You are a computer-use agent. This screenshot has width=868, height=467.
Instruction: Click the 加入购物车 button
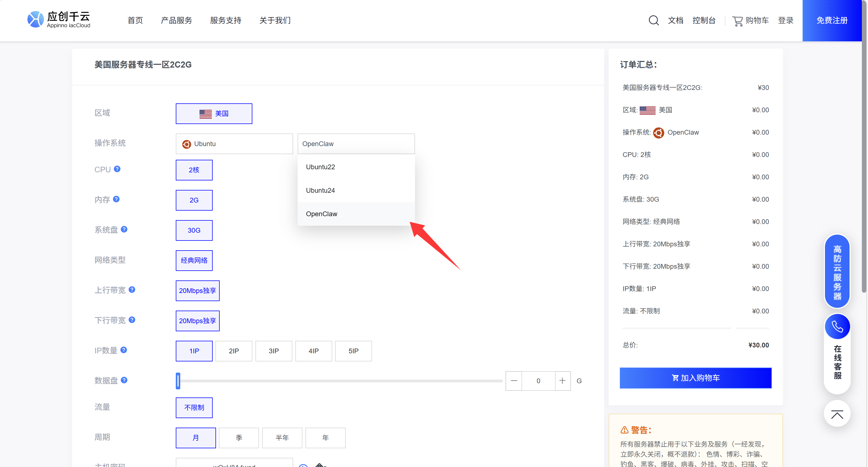click(x=696, y=378)
